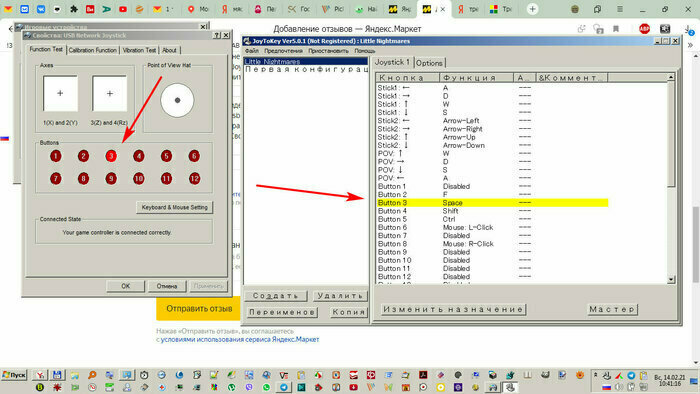Select the Button 4 Shift row

click(x=492, y=211)
